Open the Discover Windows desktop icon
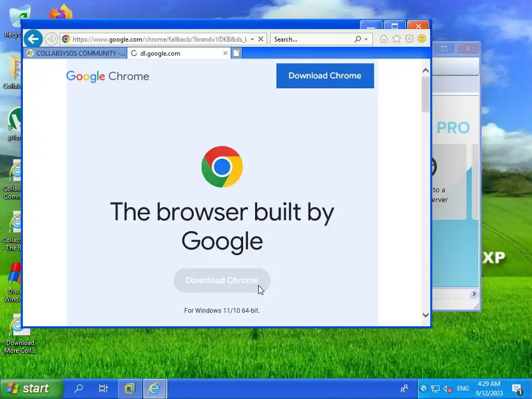 (x=13, y=282)
